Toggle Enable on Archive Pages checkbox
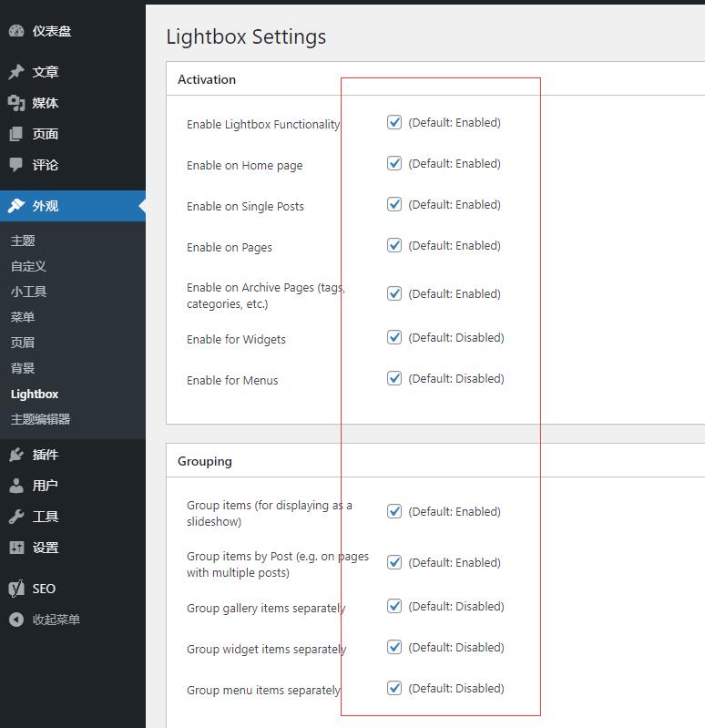The width and height of the screenshot is (705, 728). click(x=394, y=293)
